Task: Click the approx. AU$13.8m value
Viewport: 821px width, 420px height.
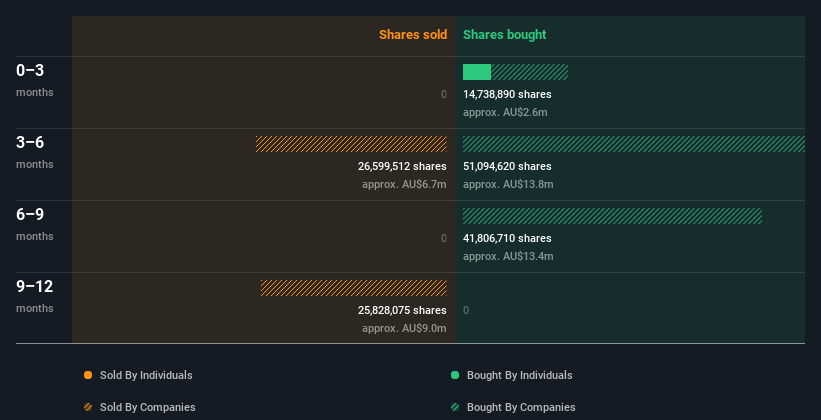Action: tap(508, 185)
